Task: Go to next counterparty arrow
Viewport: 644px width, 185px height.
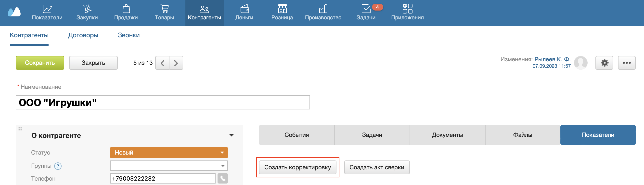Action: 176,63
